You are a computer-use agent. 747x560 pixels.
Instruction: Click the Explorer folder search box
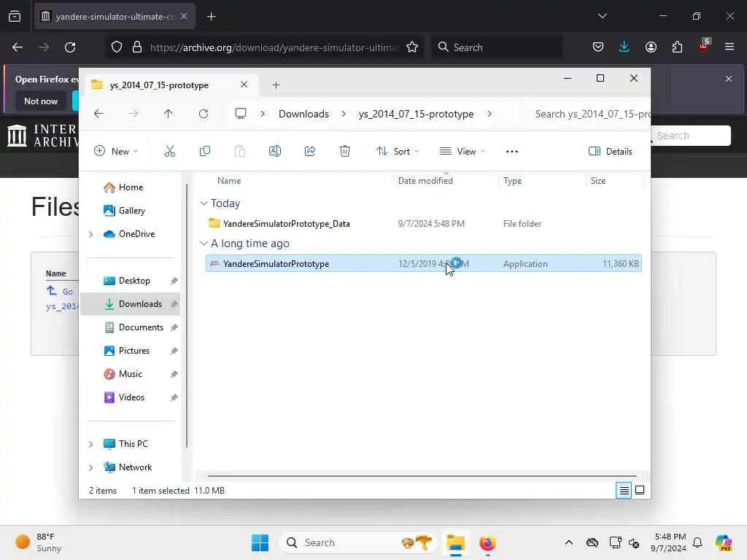(x=590, y=114)
